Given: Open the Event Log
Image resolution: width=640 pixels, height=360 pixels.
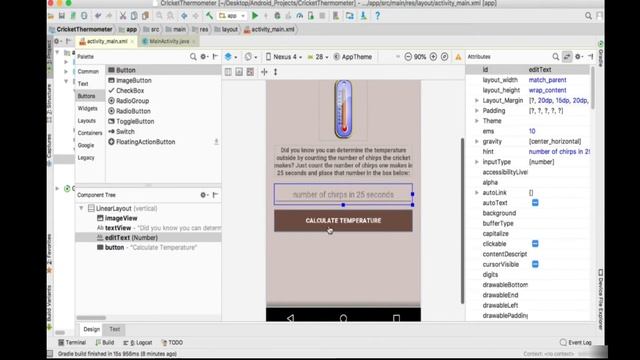Looking at the screenshot, I should [x=576, y=342].
